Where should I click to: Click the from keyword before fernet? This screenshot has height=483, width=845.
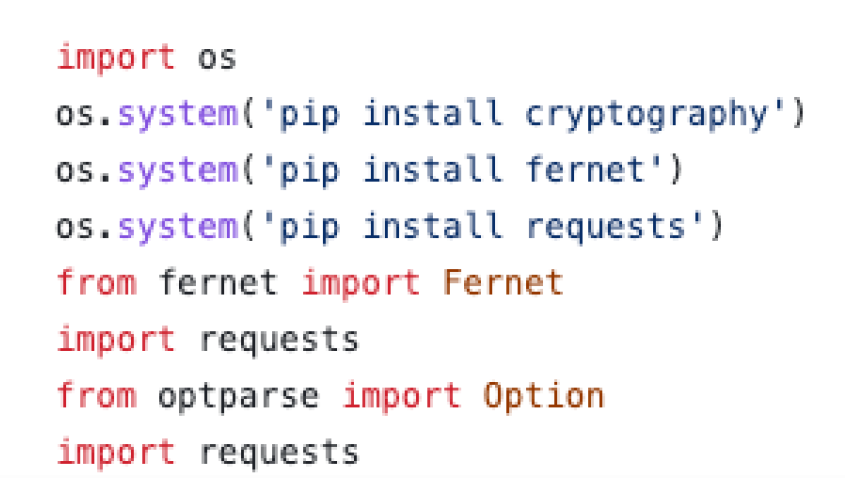(97, 283)
